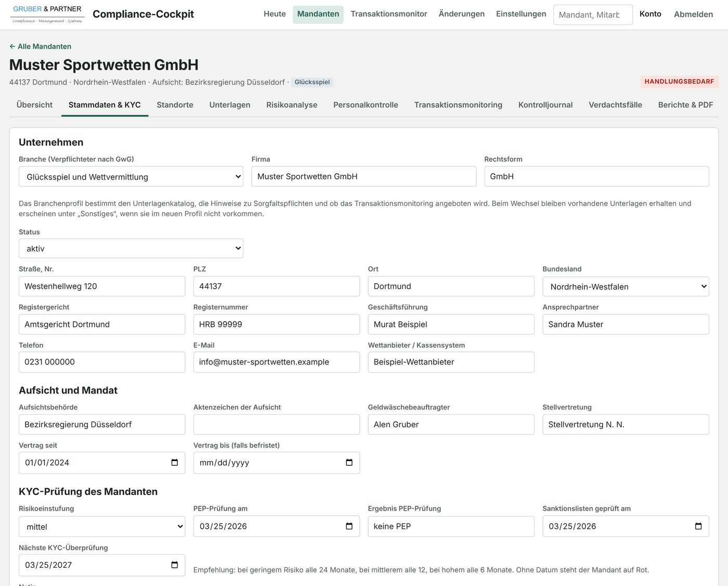Switch to the Übersicht tab
Viewport: 728px width, 586px height.
(34, 105)
